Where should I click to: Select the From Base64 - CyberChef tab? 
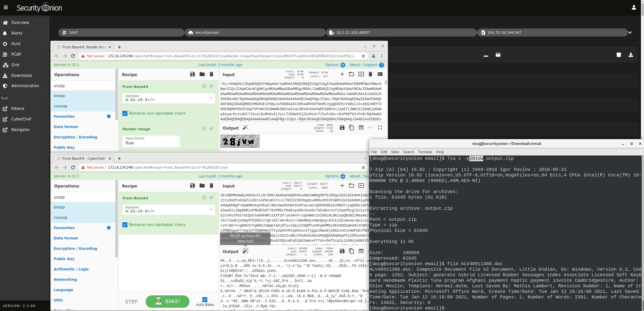click(84, 159)
